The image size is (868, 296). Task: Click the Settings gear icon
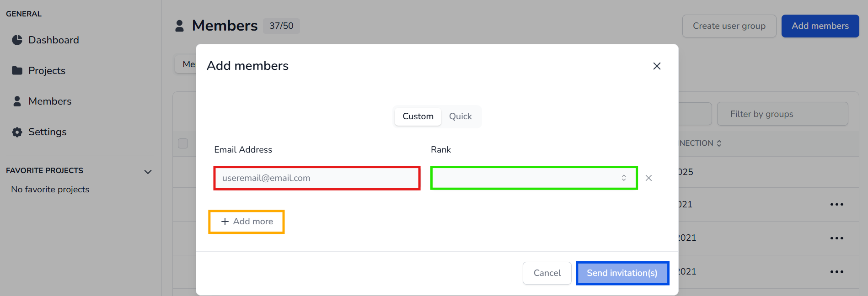pos(17,132)
